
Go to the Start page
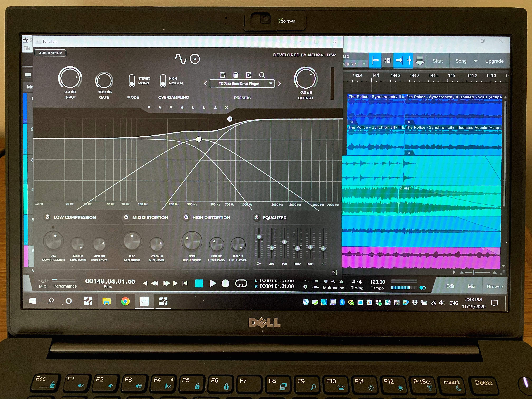pyautogui.click(x=438, y=61)
